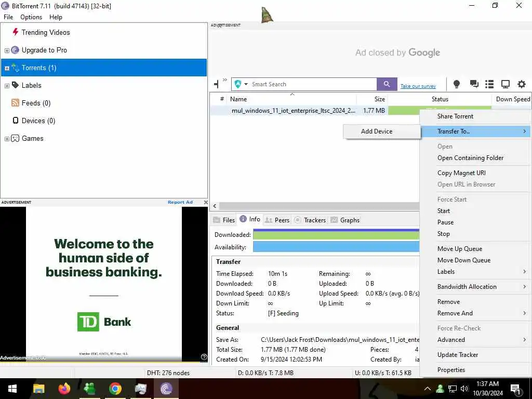Image resolution: width=532 pixels, height=399 pixels.
Task: Open the search provider dropdown arrow
Action: pos(246,84)
